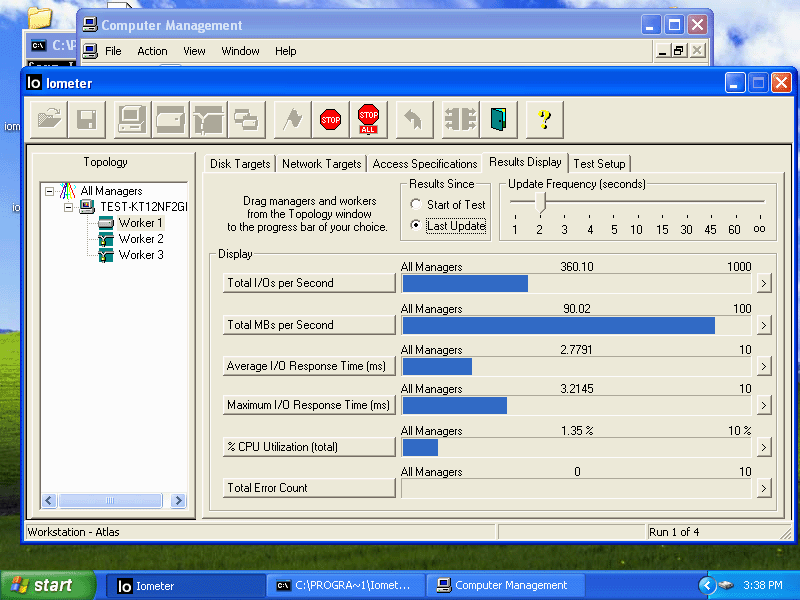
Task: Open Action menu in Computer Management
Action: [152, 51]
